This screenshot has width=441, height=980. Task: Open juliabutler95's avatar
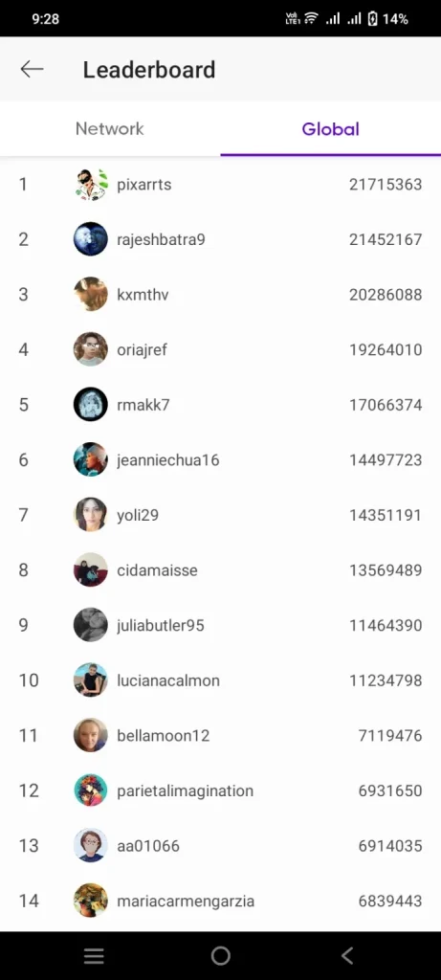pyautogui.click(x=91, y=625)
